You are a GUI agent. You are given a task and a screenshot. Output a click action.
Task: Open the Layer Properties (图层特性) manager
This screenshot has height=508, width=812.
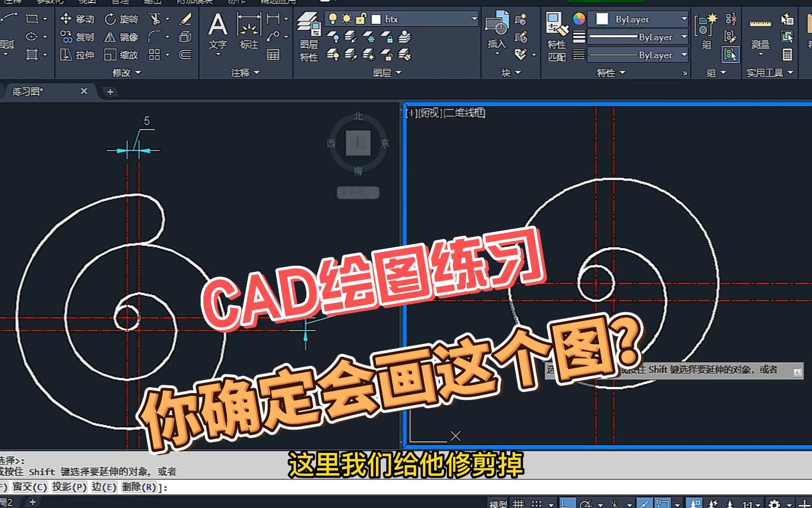point(309,35)
